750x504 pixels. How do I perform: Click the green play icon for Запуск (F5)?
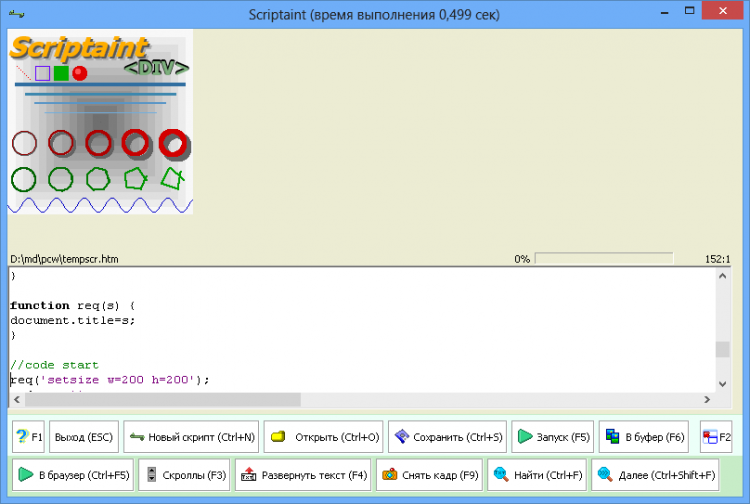click(x=525, y=436)
